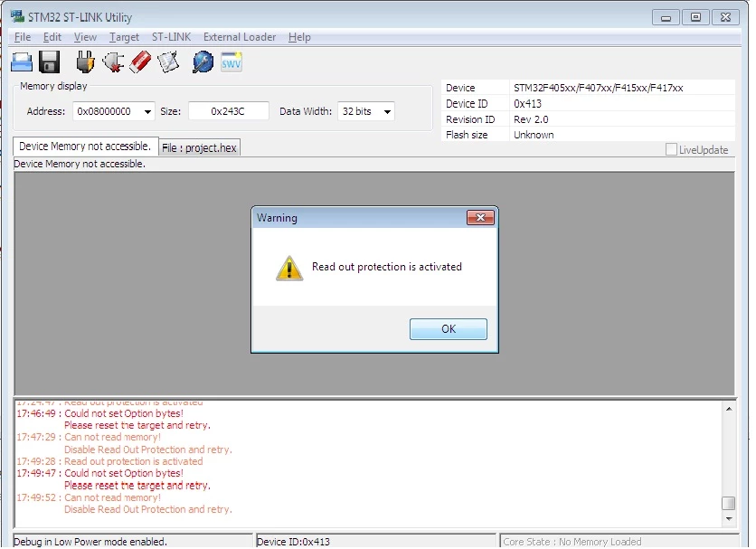Click the Program and verify icon
Image resolution: width=756 pixels, height=549 pixels.
tap(168, 62)
